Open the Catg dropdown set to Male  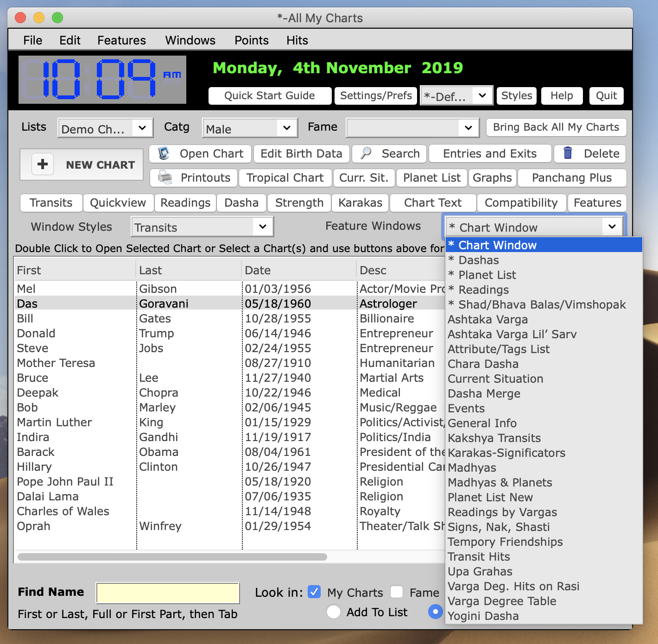(249, 128)
